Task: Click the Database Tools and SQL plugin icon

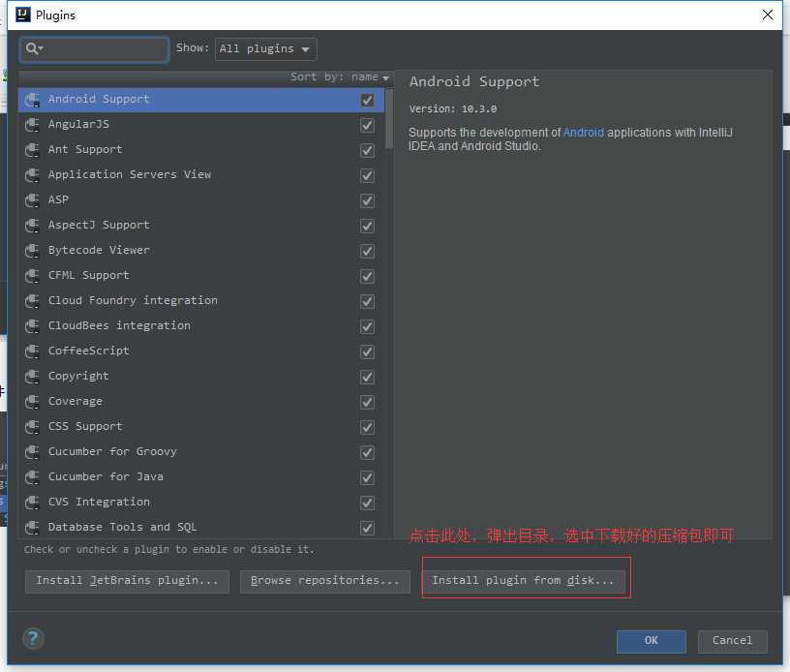Action: coord(32,528)
